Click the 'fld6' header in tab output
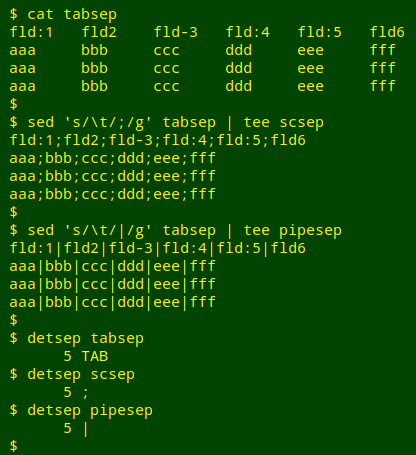Image resolution: width=416 pixels, height=455 pixels. tap(387, 32)
